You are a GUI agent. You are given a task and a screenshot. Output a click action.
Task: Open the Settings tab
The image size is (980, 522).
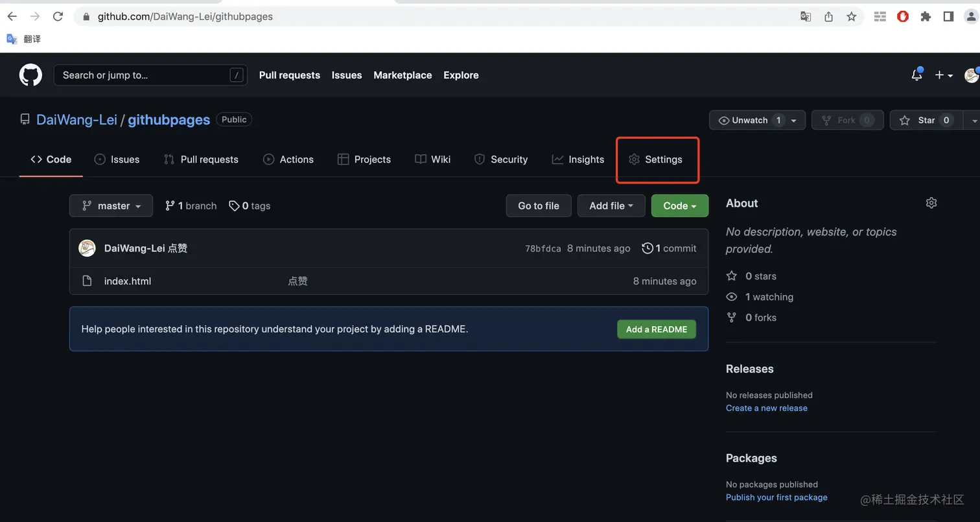[x=655, y=160]
